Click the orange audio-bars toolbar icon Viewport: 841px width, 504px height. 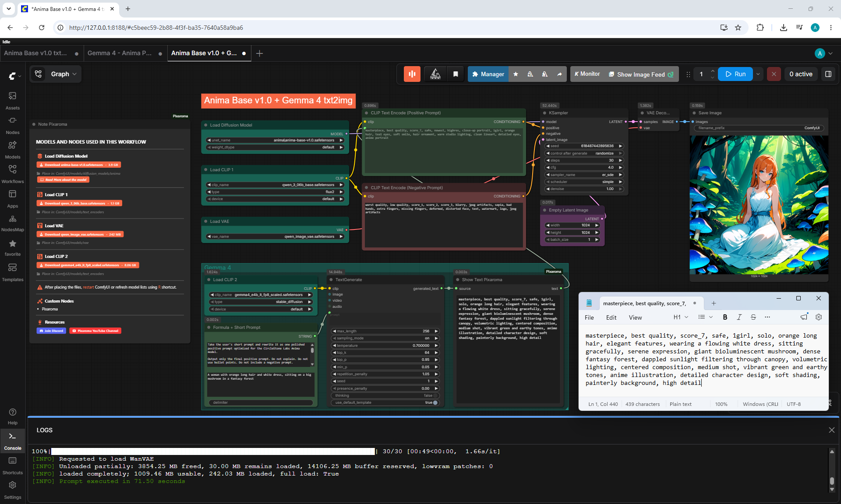pos(412,74)
